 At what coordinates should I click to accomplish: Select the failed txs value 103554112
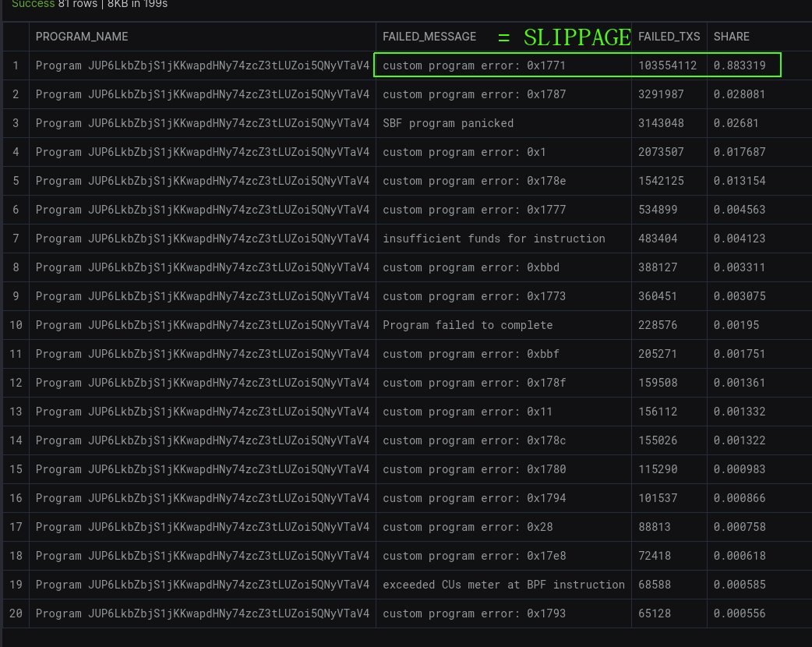click(x=667, y=65)
